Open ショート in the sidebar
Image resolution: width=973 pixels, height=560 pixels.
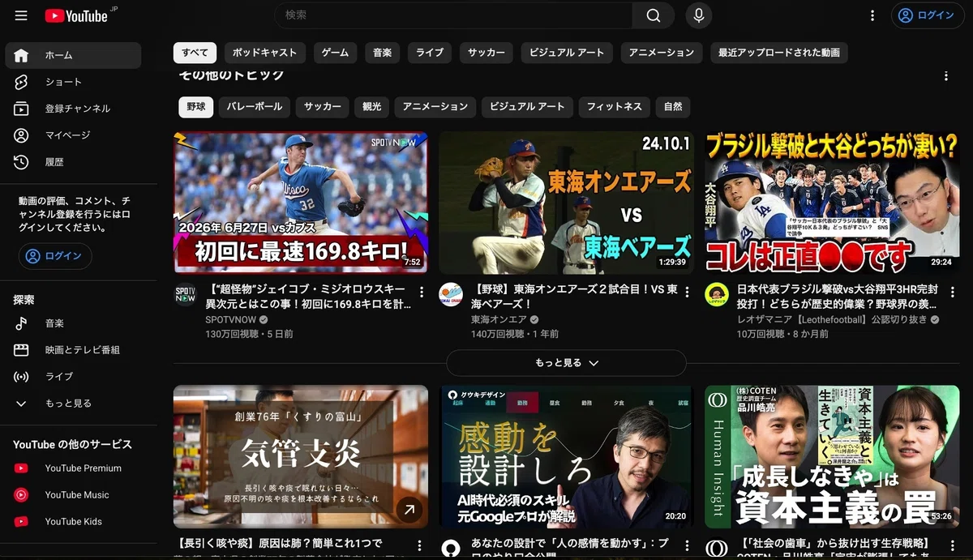pos(73,82)
